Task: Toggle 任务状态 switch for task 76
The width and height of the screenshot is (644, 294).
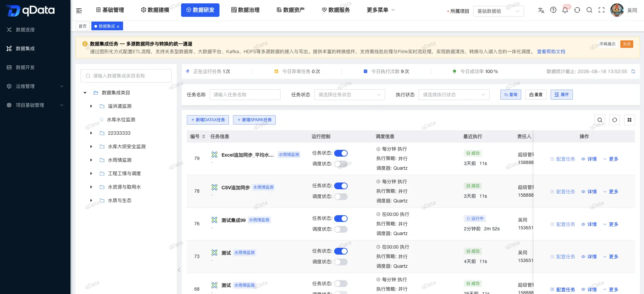Action: [341, 219]
